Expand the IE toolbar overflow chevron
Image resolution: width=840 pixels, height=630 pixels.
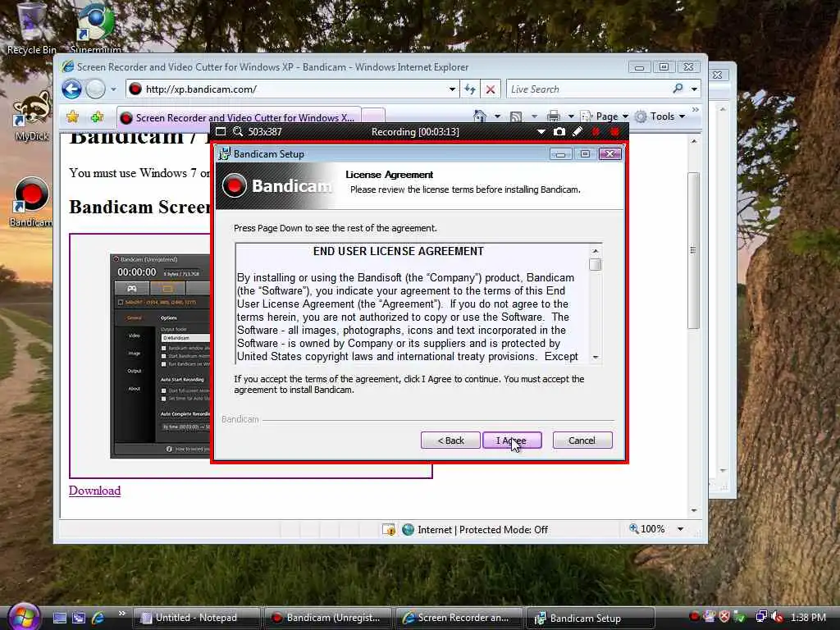click(696, 110)
